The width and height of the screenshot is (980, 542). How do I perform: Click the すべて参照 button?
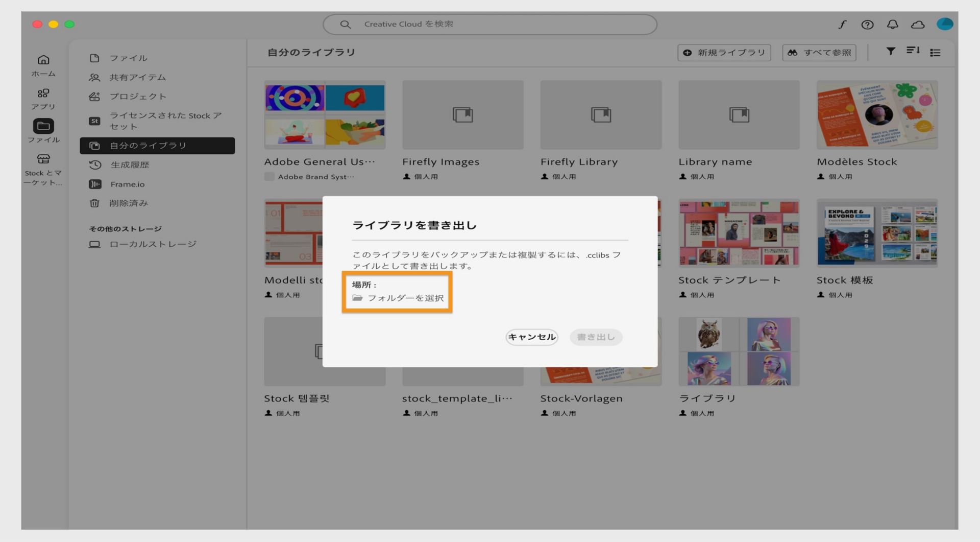(819, 53)
